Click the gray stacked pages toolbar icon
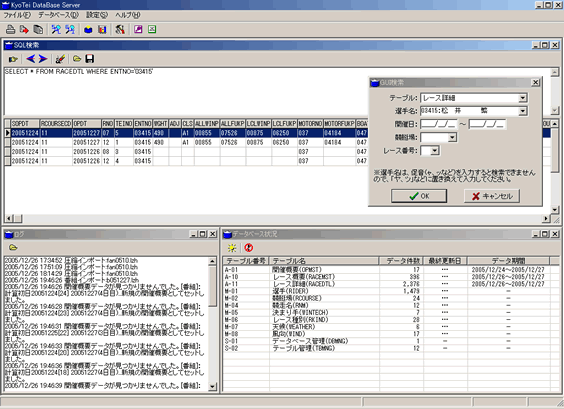The image size is (564, 409). [38, 29]
